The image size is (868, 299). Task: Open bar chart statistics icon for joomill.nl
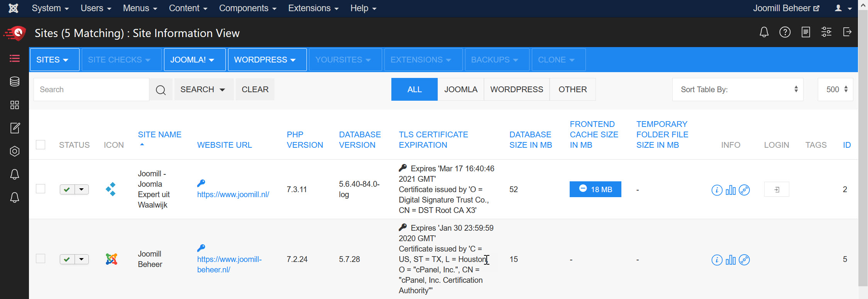tap(731, 190)
